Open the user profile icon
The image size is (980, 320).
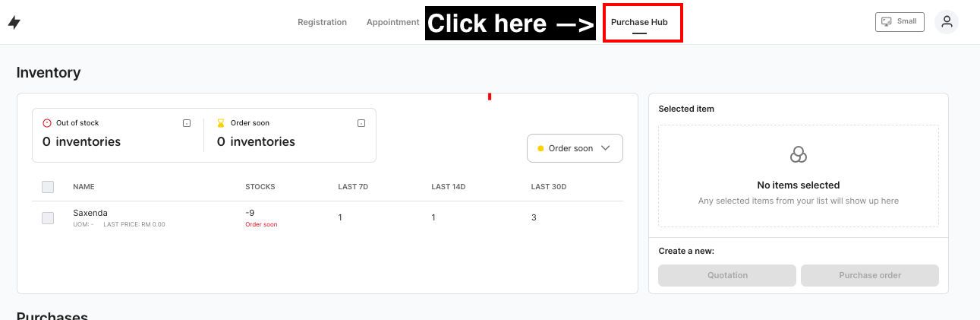pos(947,22)
